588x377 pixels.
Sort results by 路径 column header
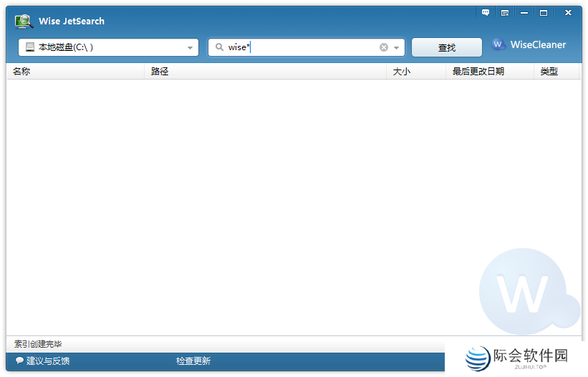(x=266, y=71)
